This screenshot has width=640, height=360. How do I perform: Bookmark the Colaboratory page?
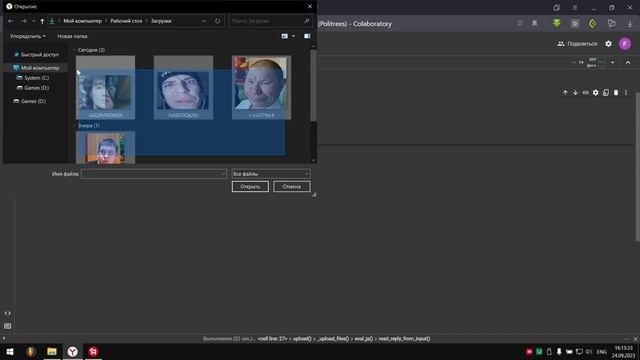(x=534, y=23)
